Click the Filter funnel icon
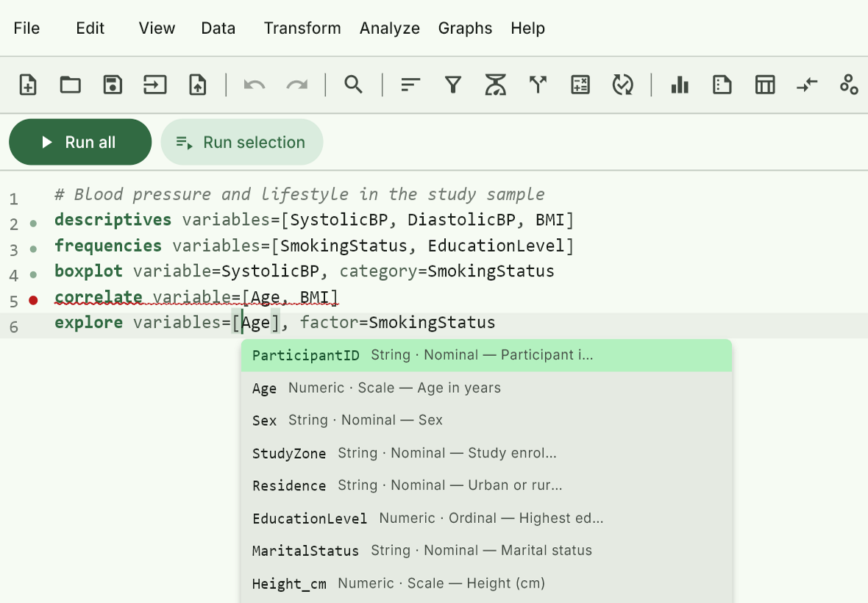The height and width of the screenshot is (603, 868). tap(453, 85)
